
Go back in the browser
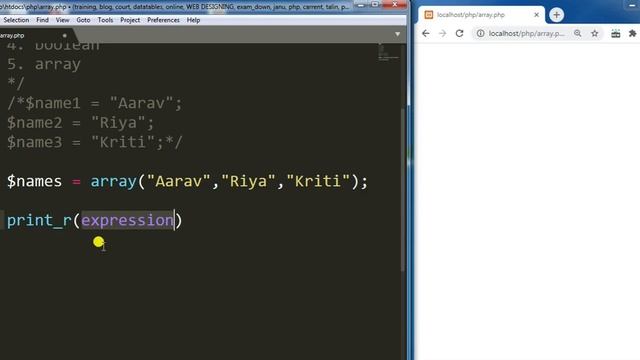[x=426, y=33]
